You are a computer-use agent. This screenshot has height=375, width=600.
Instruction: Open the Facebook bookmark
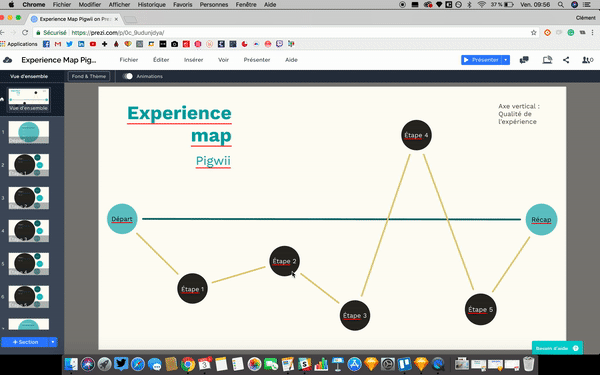click(x=46, y=44)
